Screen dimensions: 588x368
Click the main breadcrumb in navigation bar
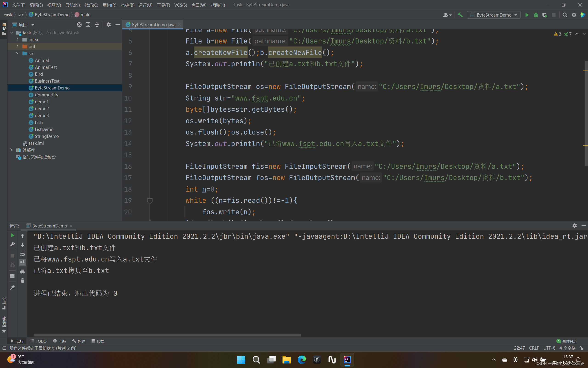click(x=83, y=15)
